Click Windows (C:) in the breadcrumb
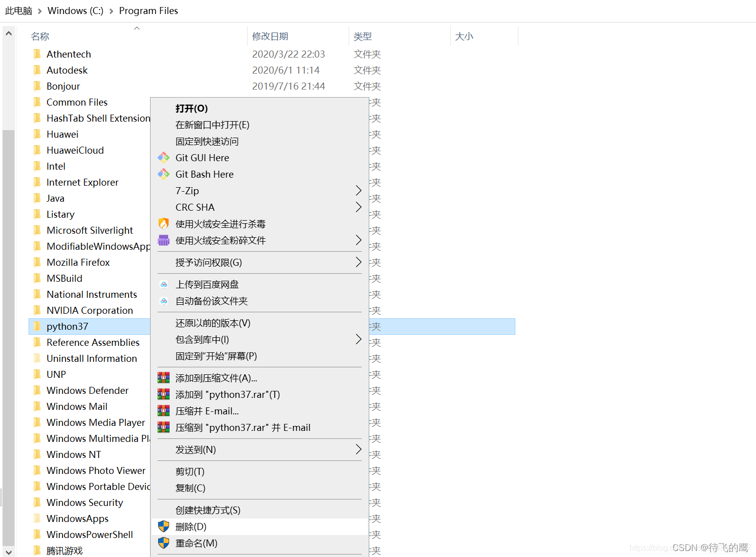Screen dimensions: 756x557 76,11
